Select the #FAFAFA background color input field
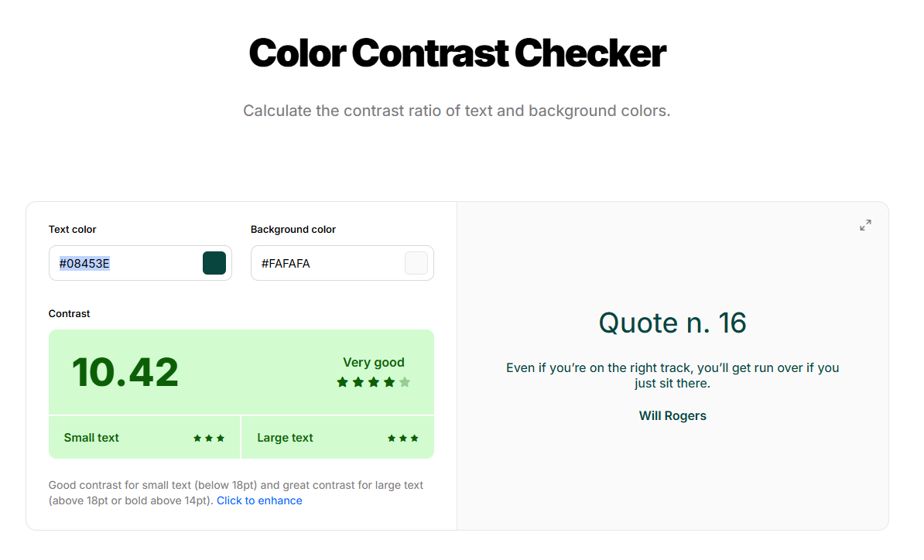The width and height of the screenshot is (924, 560). click(x=325, y=263)
